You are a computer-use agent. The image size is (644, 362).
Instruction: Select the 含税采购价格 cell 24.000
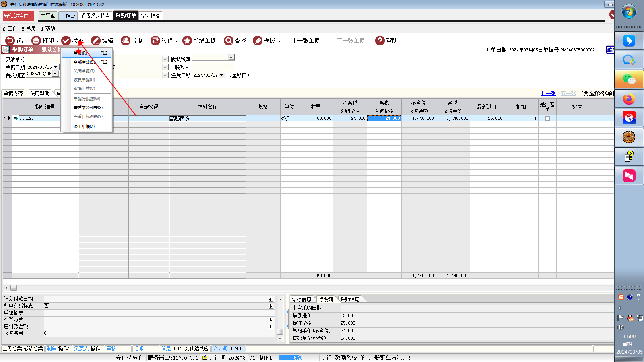pyautogui.click(x=384, y=118)
